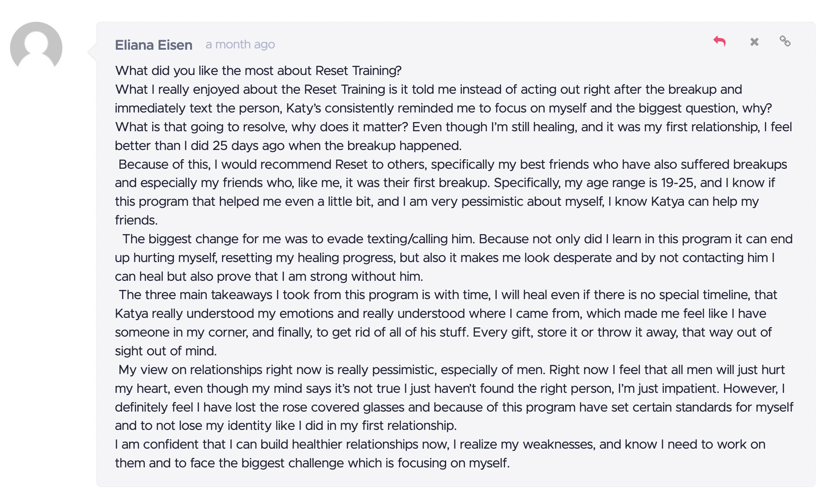
Task: Click the question line about Reset Training
Action: click(x=258, y=71)
